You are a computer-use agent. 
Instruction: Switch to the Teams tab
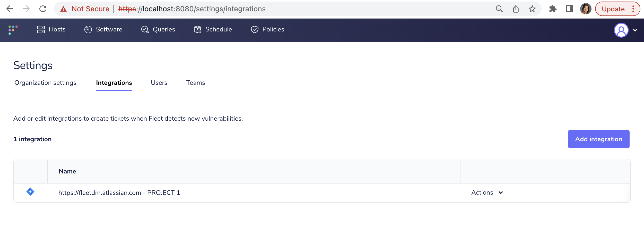pyautogui.click(x=196, y=83)
